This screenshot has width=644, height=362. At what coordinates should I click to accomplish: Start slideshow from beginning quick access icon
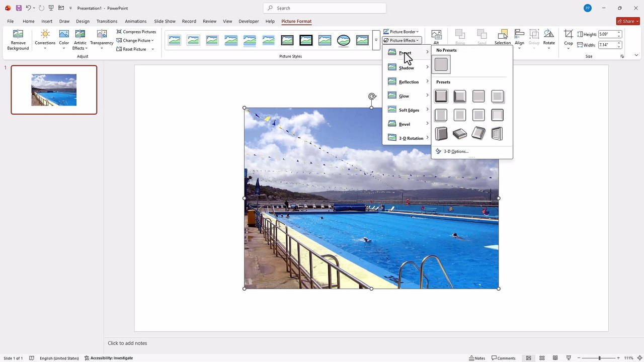pos(51,8)
